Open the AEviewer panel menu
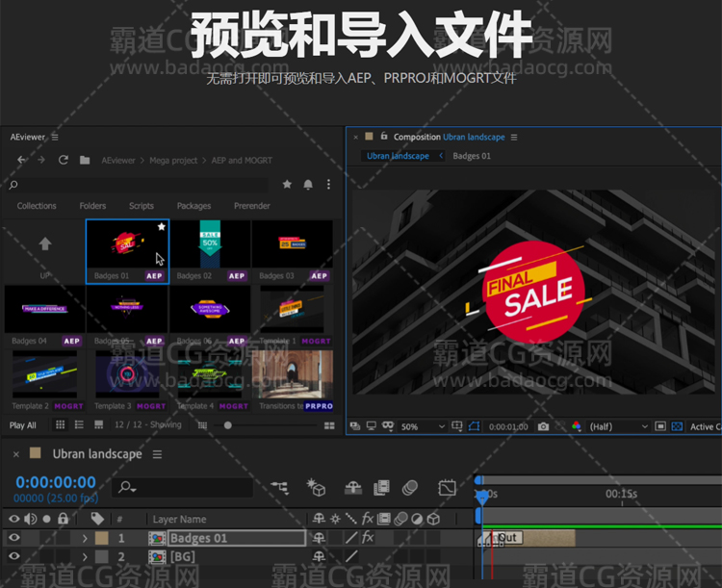This screenshot has height=588, width=722. pos(55,137)
